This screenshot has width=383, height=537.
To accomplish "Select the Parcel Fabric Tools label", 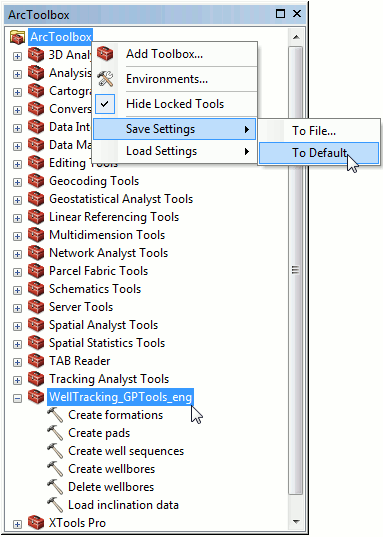I will click(x=98, y=271).
